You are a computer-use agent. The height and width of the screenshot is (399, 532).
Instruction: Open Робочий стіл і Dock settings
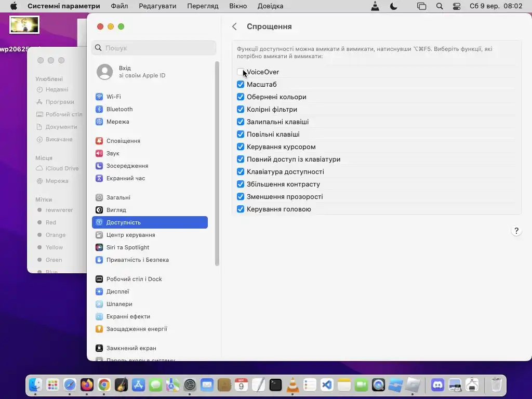pyautogui.click(x=150, y=279)
